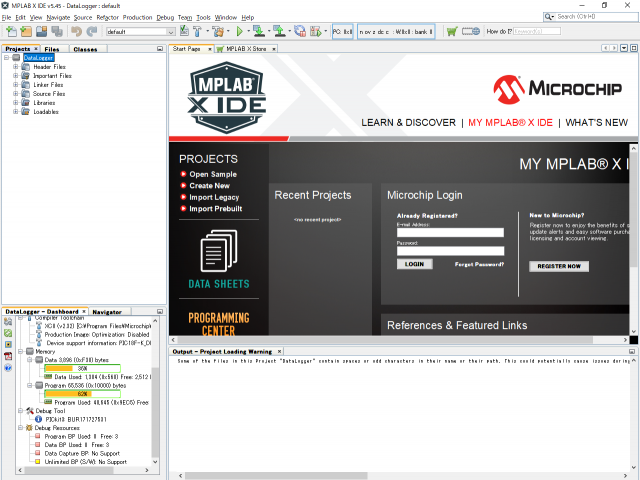Collapse the DataLogger project node

point(7,58)
